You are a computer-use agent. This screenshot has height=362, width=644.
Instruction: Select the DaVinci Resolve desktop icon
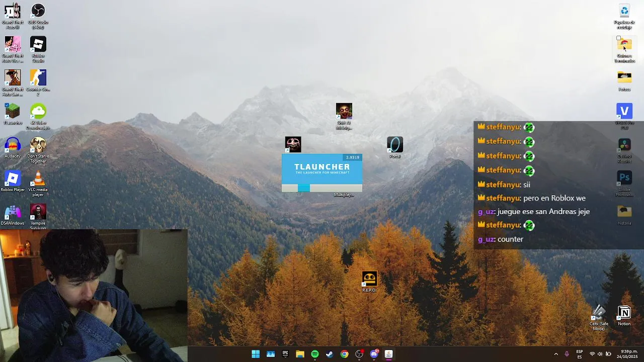(x=624, y=150)
